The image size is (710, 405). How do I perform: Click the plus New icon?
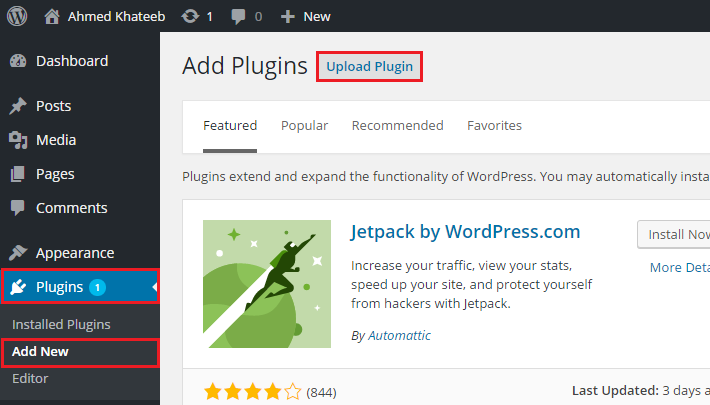click(x=288, y=17)
